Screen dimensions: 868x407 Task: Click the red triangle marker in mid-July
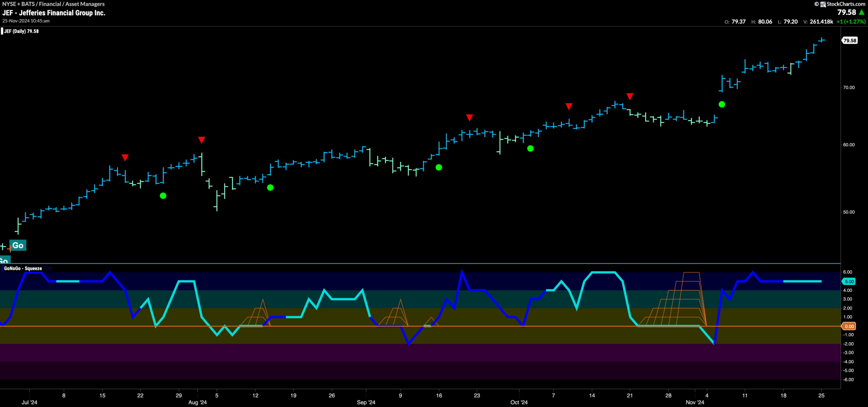coord(125,158)
